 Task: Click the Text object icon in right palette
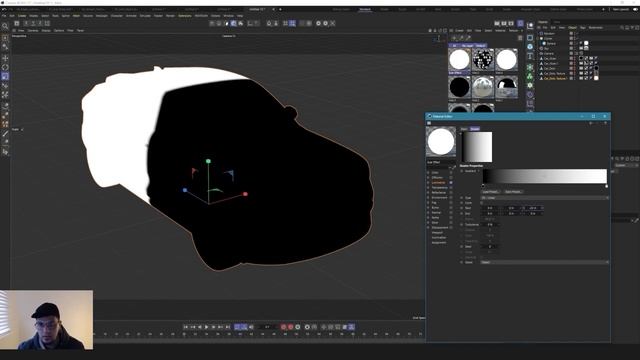point(530,56)
